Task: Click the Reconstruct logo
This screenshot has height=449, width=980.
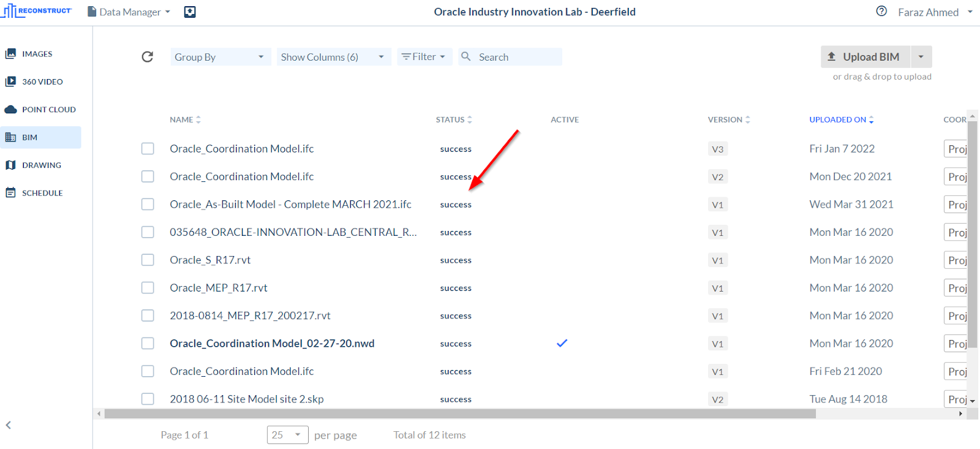Action: point(36,11)
